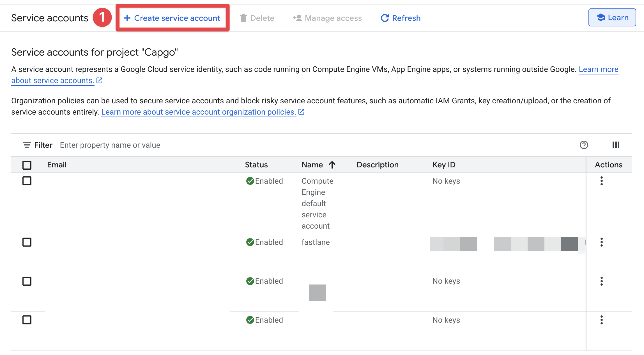This screenshot has height=355, width=644.
Task: Click the filter help question mark icon
Action: tap(584, 145)
